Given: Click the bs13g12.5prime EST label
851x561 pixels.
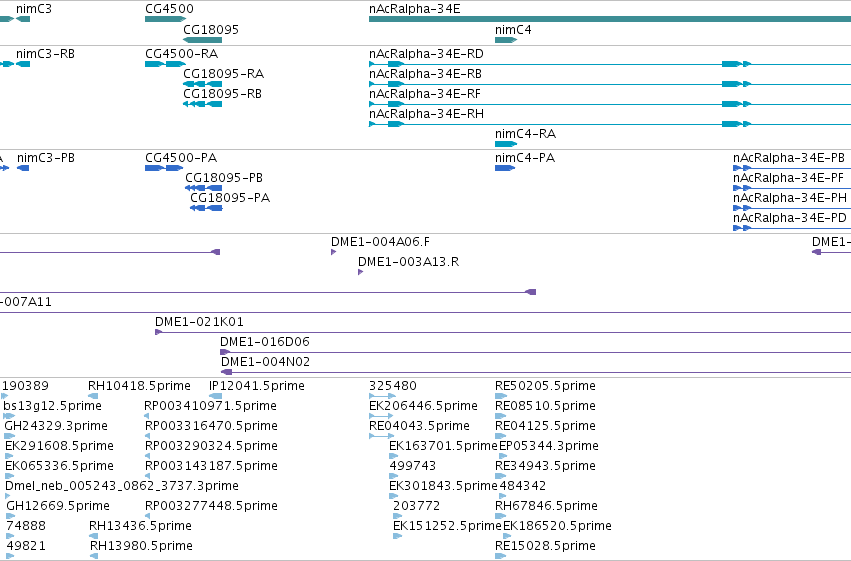Looking at the screenshot, I should point(53,406).
